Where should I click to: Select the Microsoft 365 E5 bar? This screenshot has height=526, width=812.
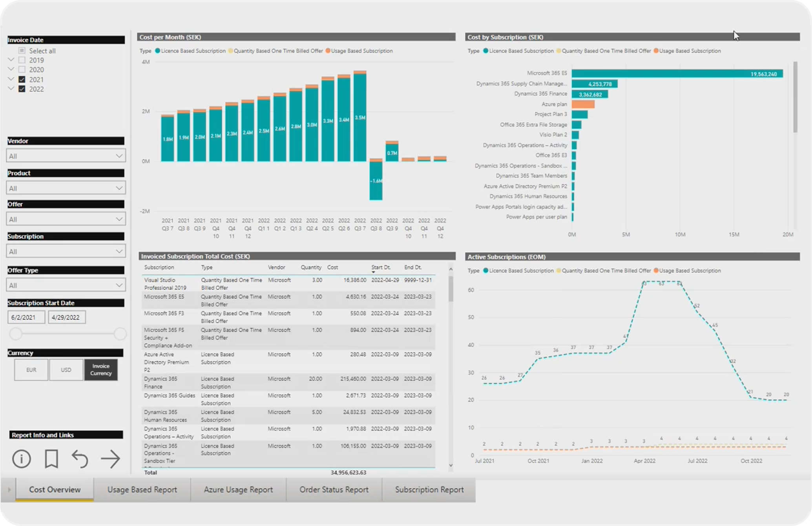(x=677, y=73)
